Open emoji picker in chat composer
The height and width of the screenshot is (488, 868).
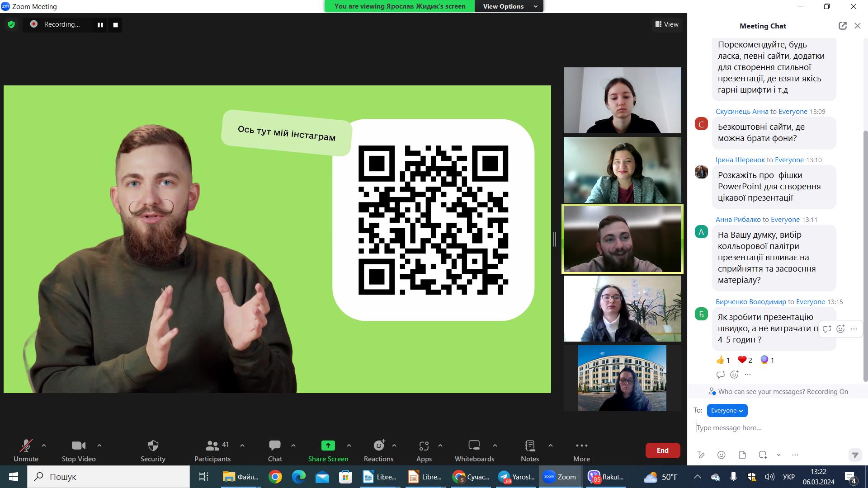(722, 455)
